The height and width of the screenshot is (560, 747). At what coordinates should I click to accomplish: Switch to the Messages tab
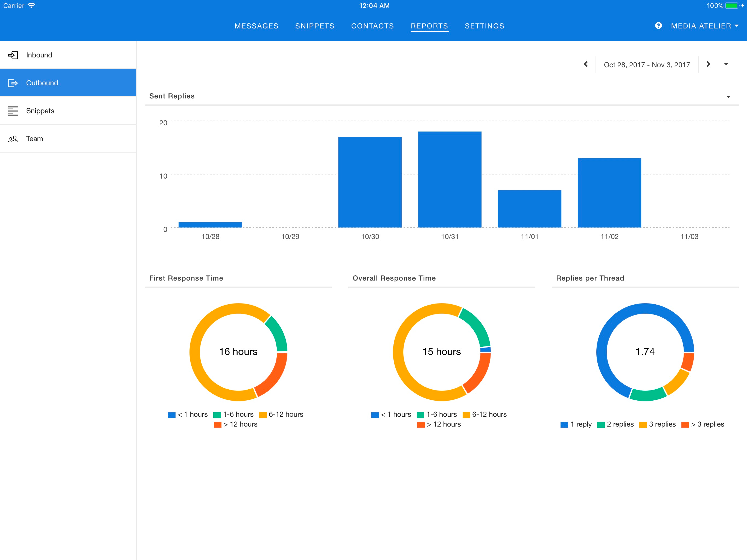point(256,26)
